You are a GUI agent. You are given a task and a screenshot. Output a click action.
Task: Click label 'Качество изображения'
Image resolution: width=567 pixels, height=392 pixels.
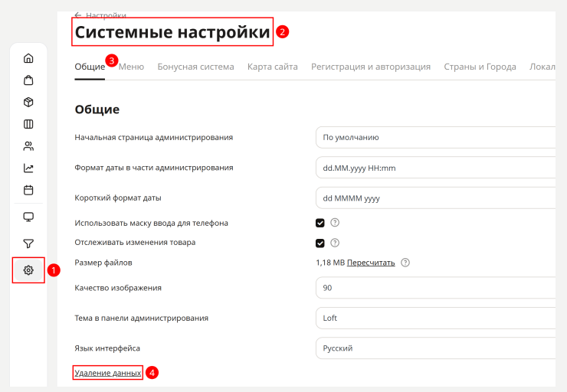(118, 288)
